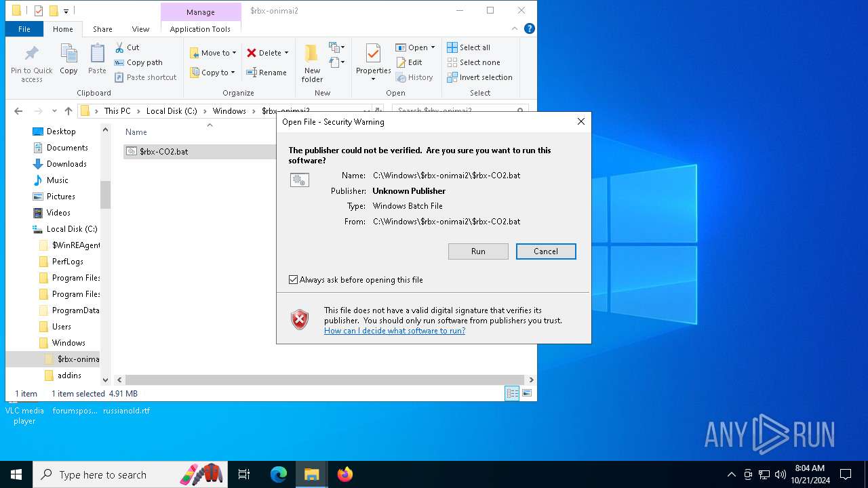Select Desktop in navigation pane
This screenshot has height=488, width=868.
click(61, 131)
